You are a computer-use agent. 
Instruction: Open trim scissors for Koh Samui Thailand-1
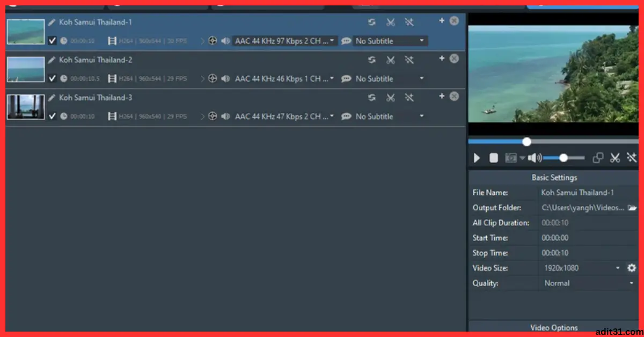tap(391, 22)
